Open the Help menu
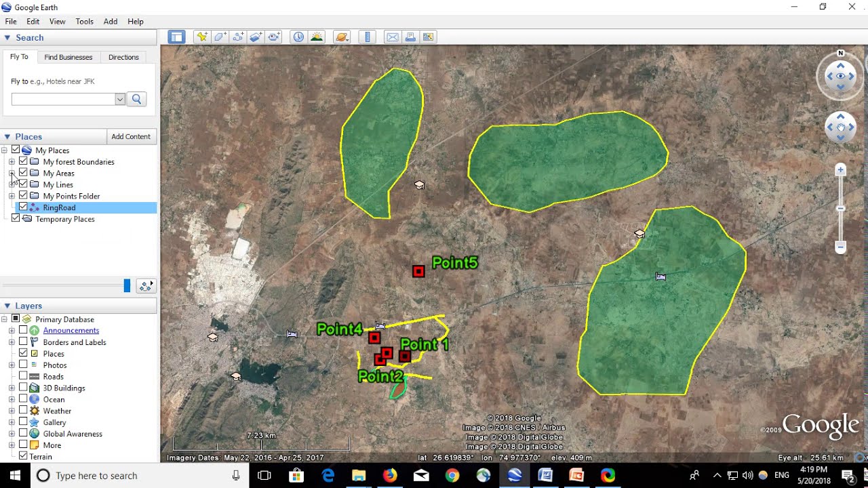This screenshot has height=488, width=868. tap(136, 21)
